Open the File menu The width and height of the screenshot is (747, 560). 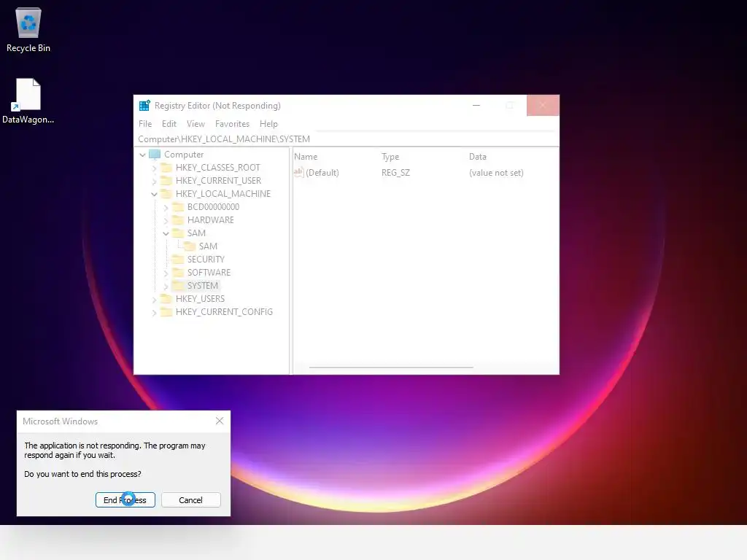145,124
